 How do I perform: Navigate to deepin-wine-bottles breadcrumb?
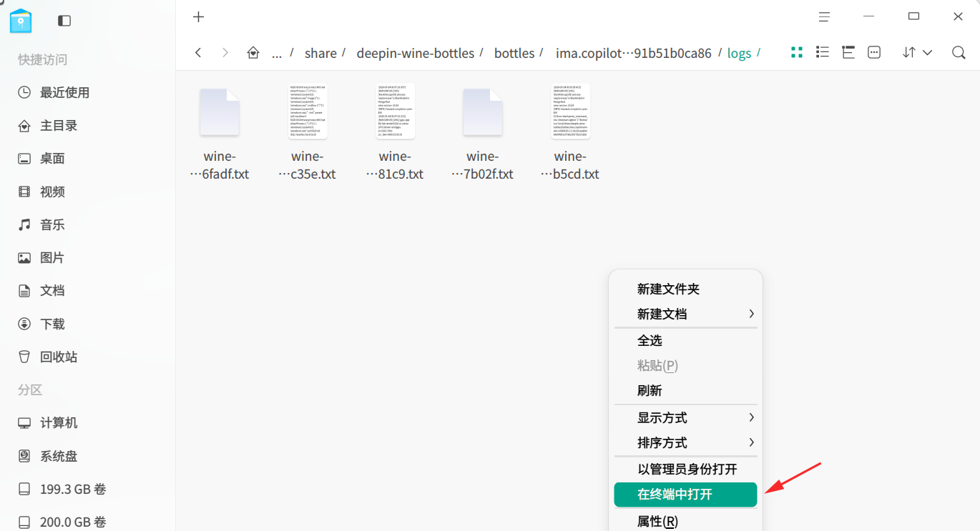[416, 54]
